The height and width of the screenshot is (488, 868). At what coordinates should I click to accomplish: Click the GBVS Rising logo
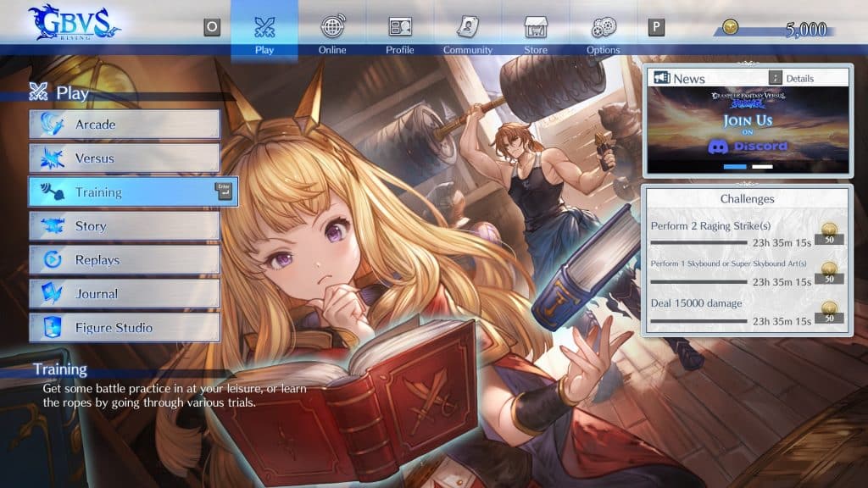[74, 23]
